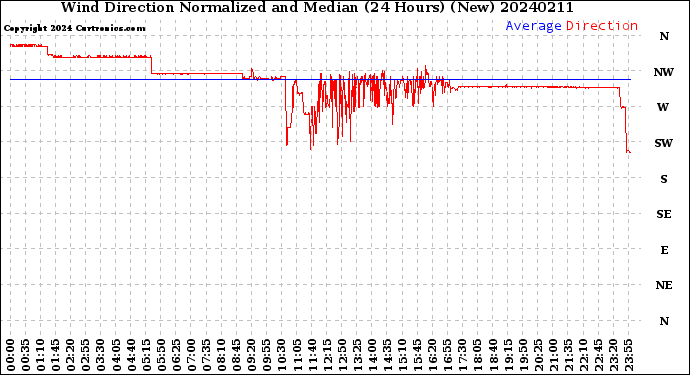Click the 11:05 time label
Screen dimensions: 690x375
point(297,355)
